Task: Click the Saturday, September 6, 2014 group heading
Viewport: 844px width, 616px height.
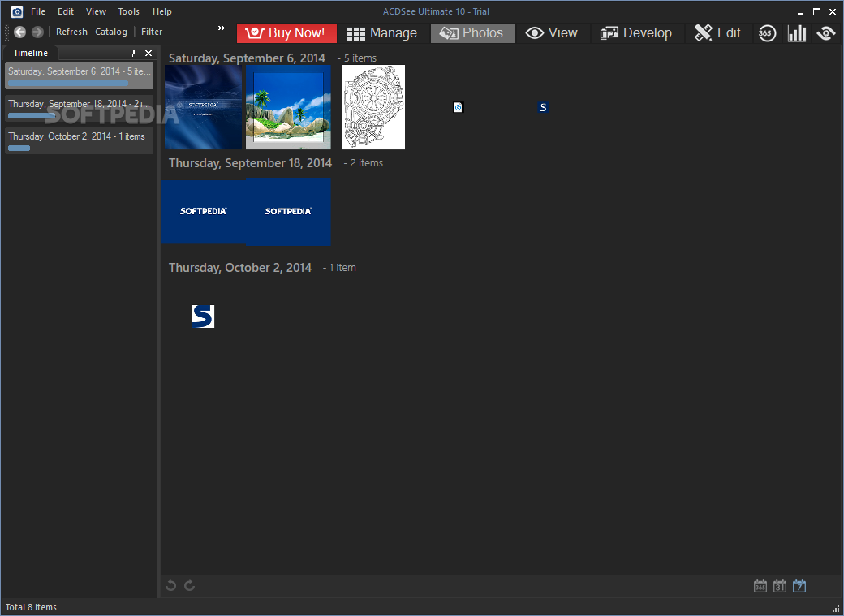Action: [247, 58]
